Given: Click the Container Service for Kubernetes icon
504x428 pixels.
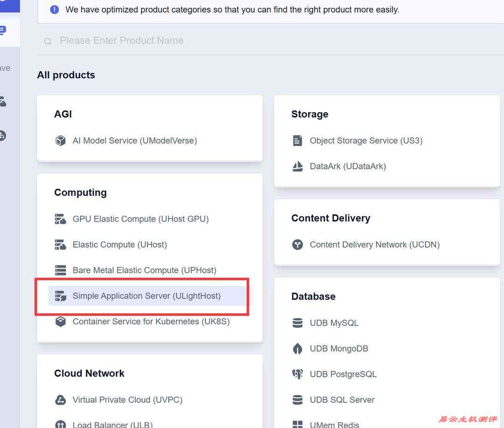Looking at the screenshot, I should click(60, 321).
